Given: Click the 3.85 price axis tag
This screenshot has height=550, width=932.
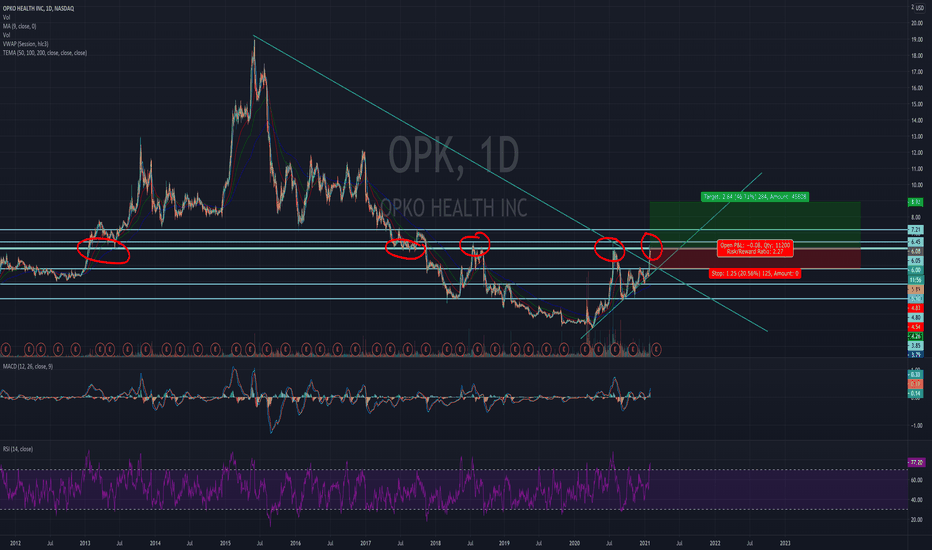Looking at the screenshot, I should [x=915, y=345].
